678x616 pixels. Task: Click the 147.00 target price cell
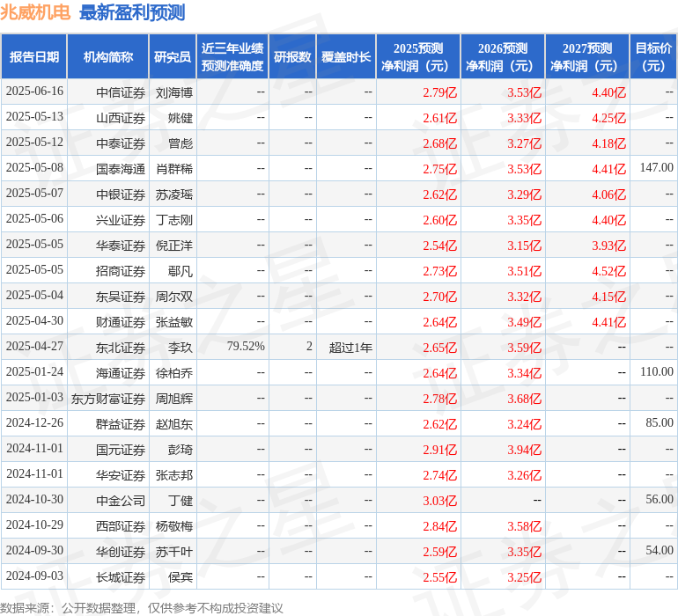[x=656, y=168]
